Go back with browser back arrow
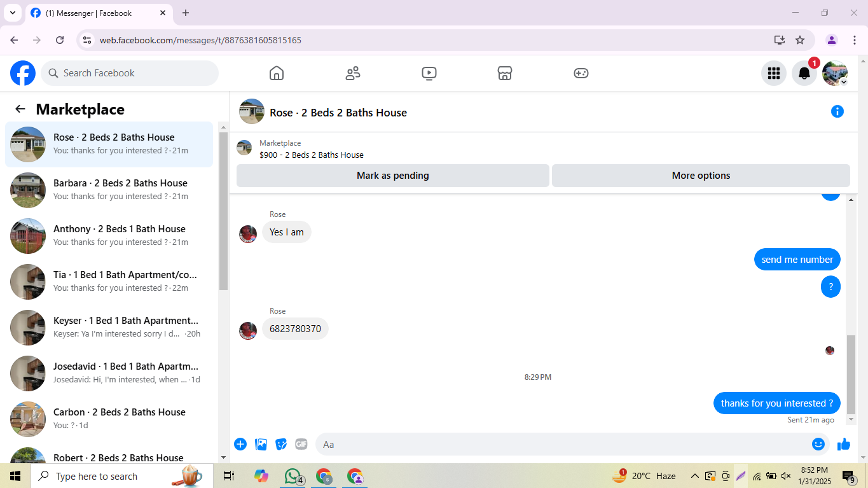This screenshot has width=868, height=488. 14,40
